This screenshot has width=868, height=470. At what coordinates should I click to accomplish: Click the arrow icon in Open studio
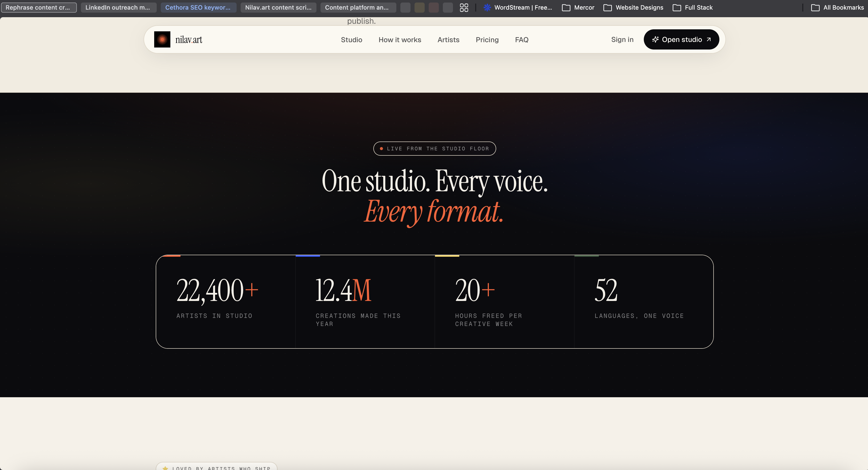tap(709, 39)
